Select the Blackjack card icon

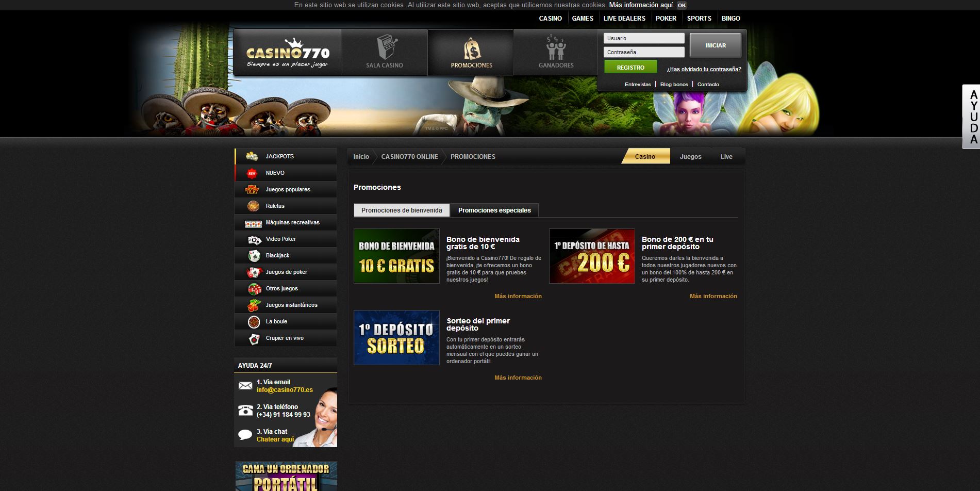(254, 256)
